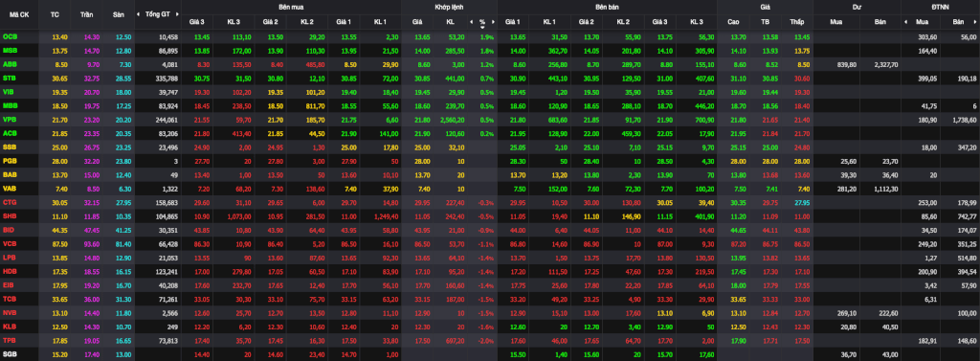This screenshot has height=361, width=980.
Task: Open the SGB stock symbol
Action: coord(10,353)
